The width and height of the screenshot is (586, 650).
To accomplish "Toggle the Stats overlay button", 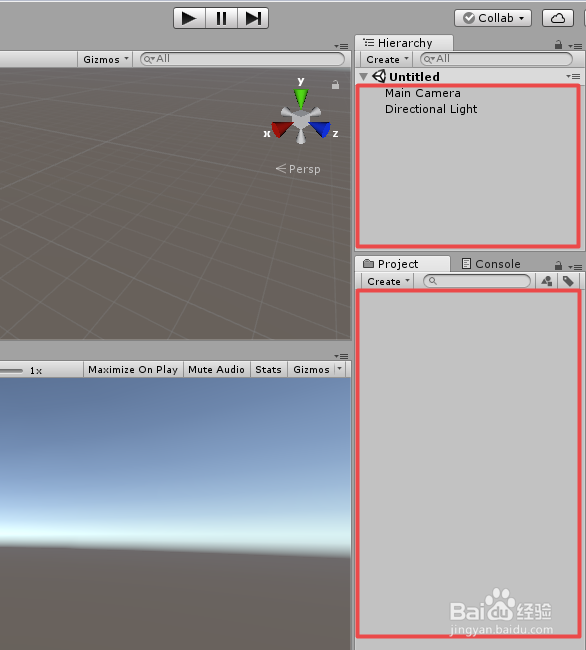I will [x=268, y=369].
